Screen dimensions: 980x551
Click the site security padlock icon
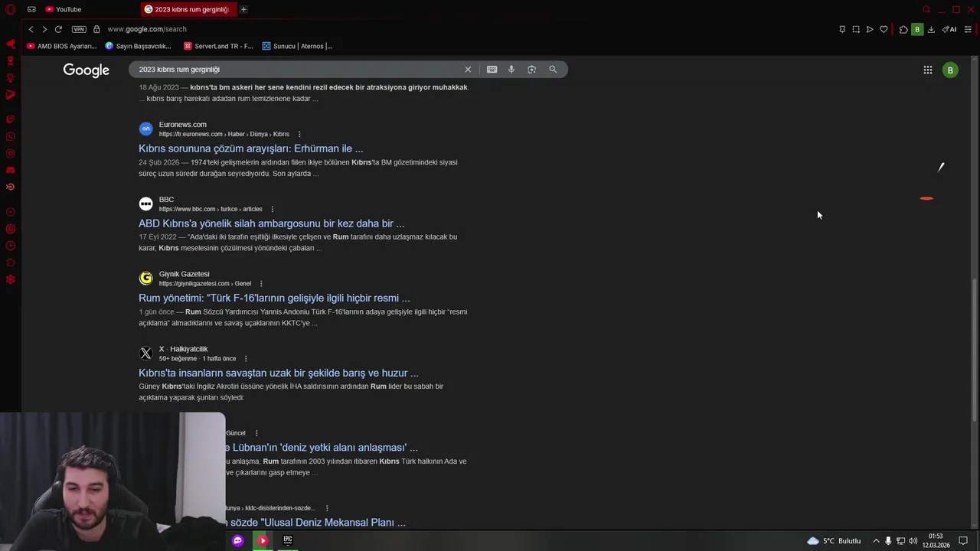click(x=96, y=29)
